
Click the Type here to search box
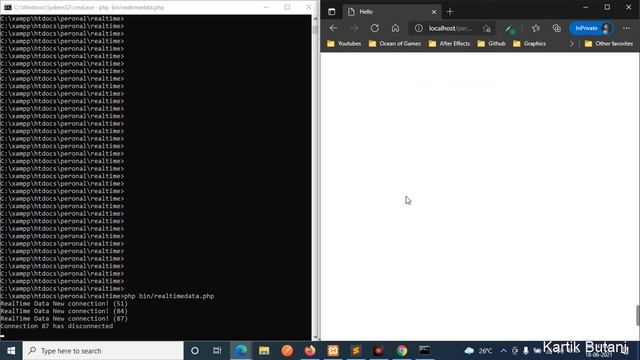[x=103, y=351]
